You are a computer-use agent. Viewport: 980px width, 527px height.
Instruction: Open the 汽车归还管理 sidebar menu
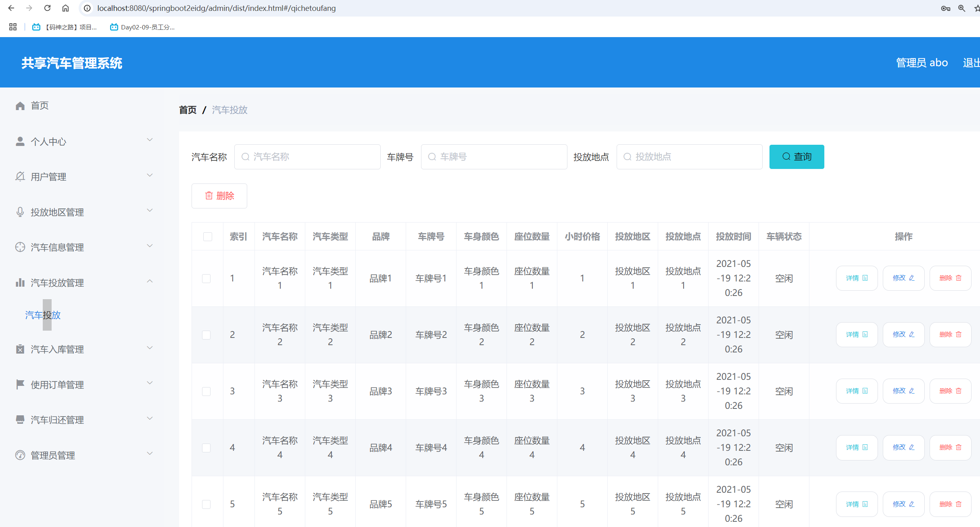[57, 420]
